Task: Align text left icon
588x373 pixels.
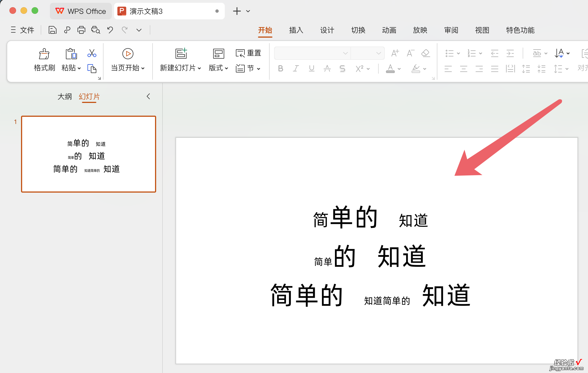Action: click(448, 69)
